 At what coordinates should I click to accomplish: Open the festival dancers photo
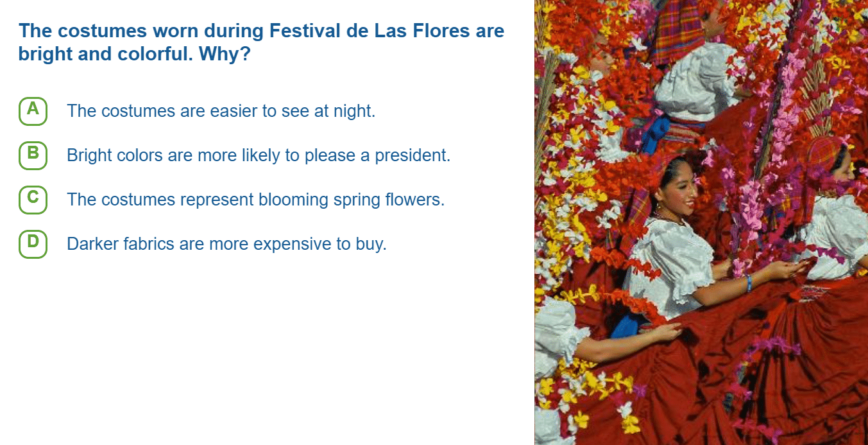(x=701, y=222)
